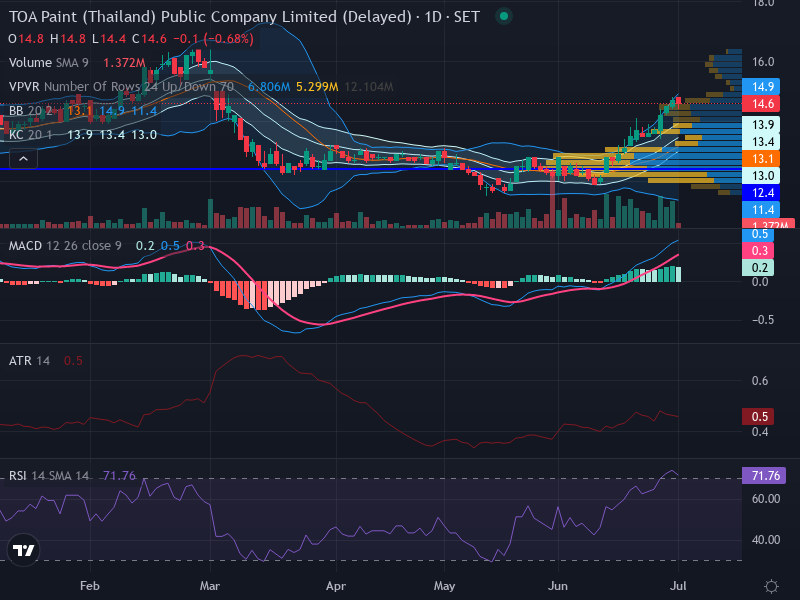Click the 11.4 lower band price label
Image resolution: width=800 pixels, height=600 pixels.
(761, 210)
